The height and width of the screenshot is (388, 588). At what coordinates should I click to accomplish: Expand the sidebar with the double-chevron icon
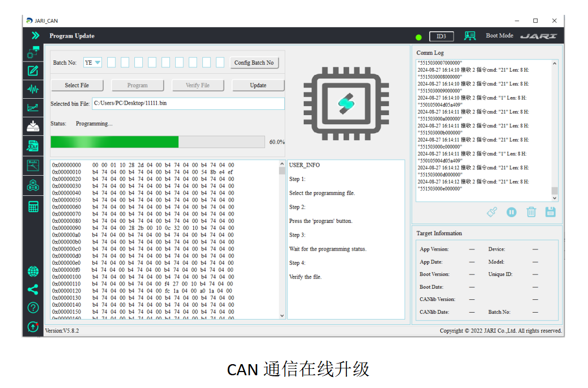[35, 36]
